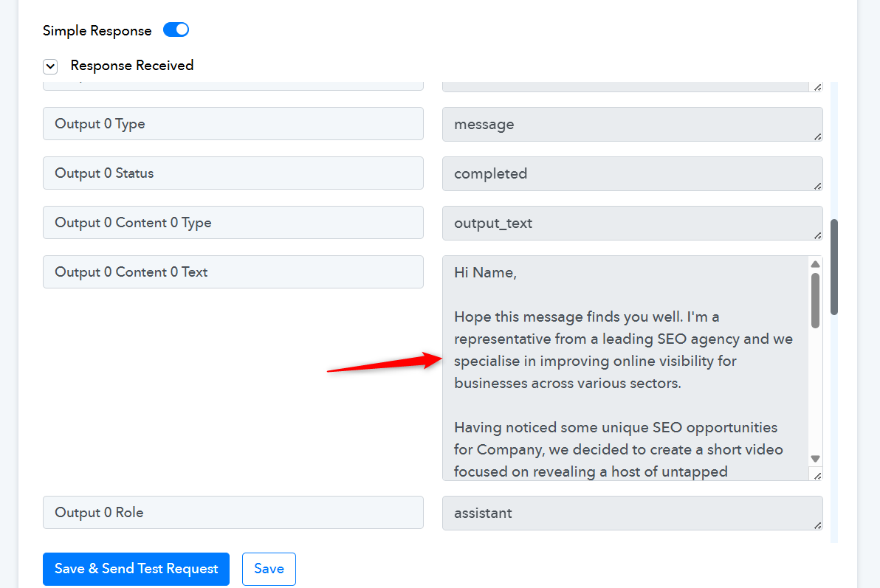The image size is (880, 588).
Task: Select the Output 0 Role label field
Action: [x=233, y=513]
